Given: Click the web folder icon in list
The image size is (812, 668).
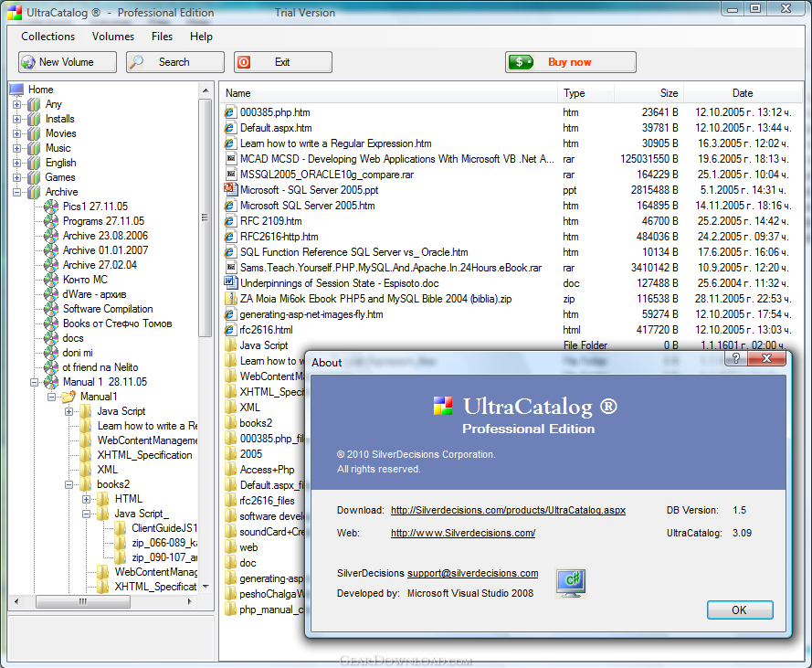Looking at the screenshot, I should tap(230, 547).
